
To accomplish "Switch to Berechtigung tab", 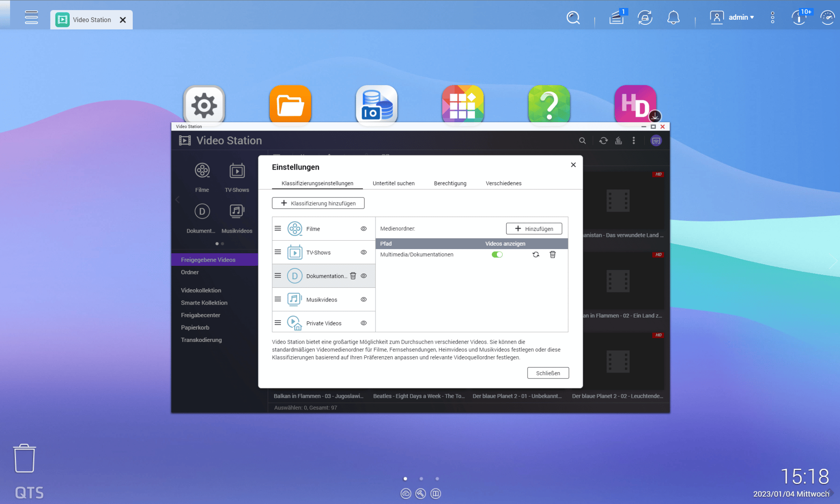I will pyautogui.click(x=450, y=184).
